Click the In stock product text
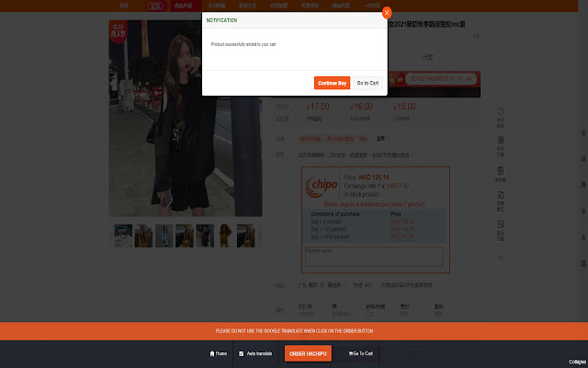The image size is (588, 368). [x=362, y=194]
